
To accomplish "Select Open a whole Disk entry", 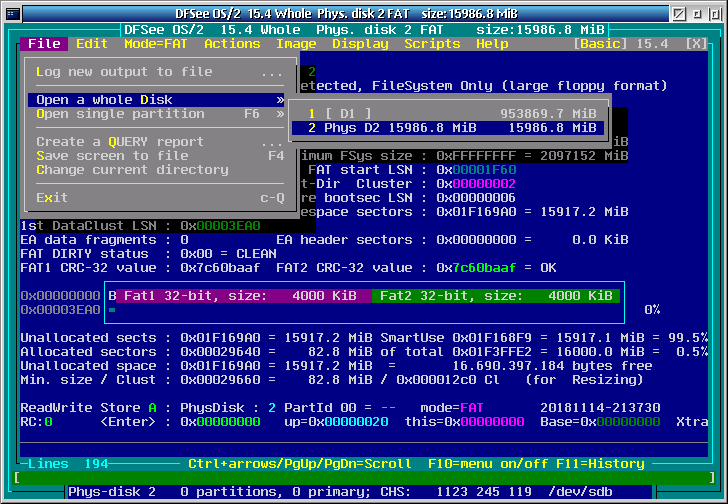I will click(156, 100).
